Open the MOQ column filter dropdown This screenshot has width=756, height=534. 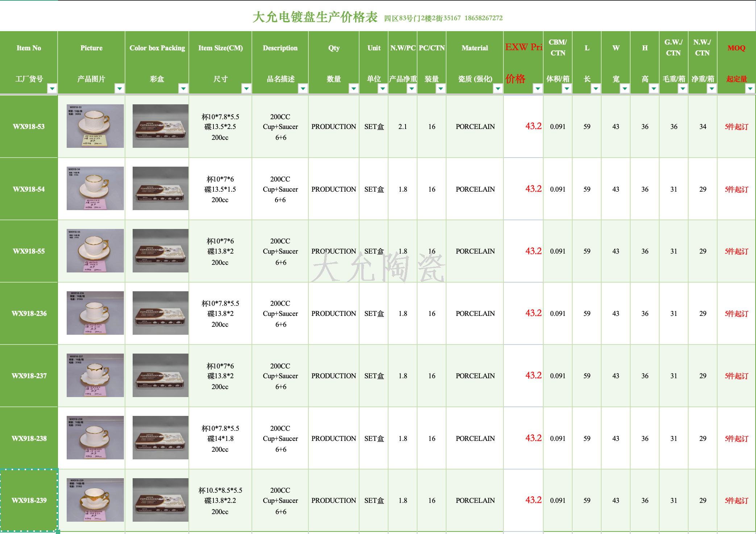(x=750, y=88)
